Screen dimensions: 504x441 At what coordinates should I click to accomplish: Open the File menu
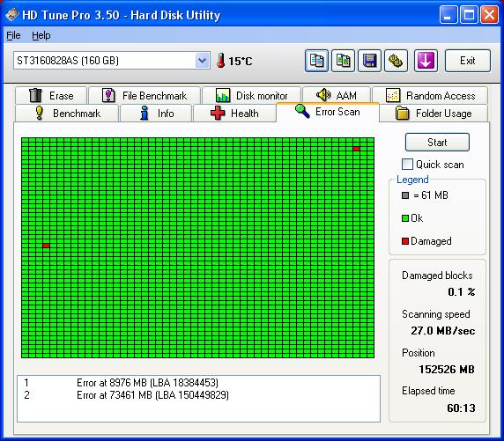(13, 35)
